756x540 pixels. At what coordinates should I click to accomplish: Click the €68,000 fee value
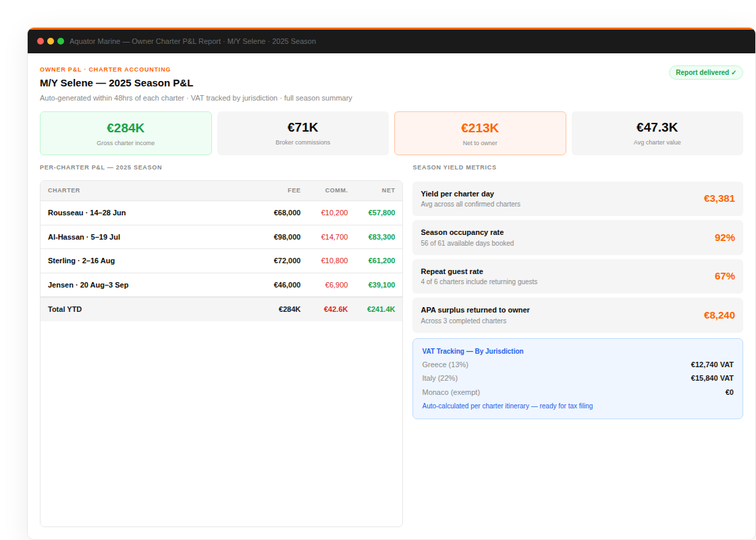[x=288, y=213]
